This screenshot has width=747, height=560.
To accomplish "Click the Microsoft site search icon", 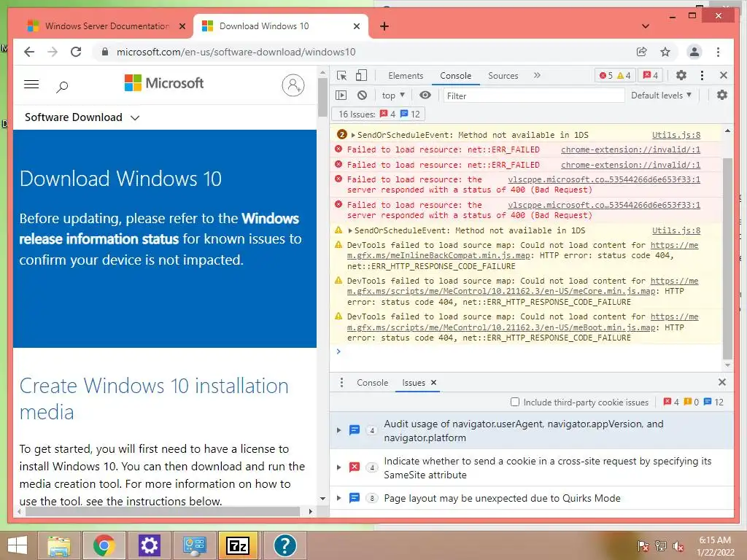I will click(63, 86).
